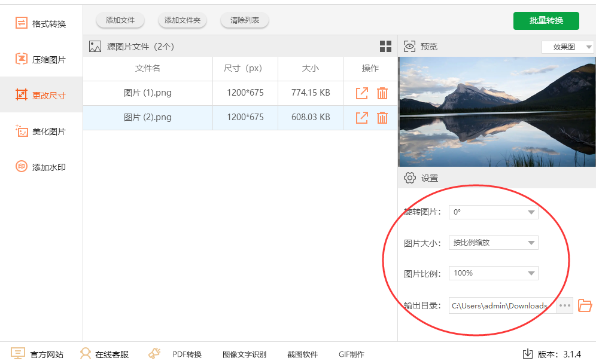This screenshot has height=364, width=596.
Task: Click the 格式转换 sidebar icon
Action: [22, 23]
